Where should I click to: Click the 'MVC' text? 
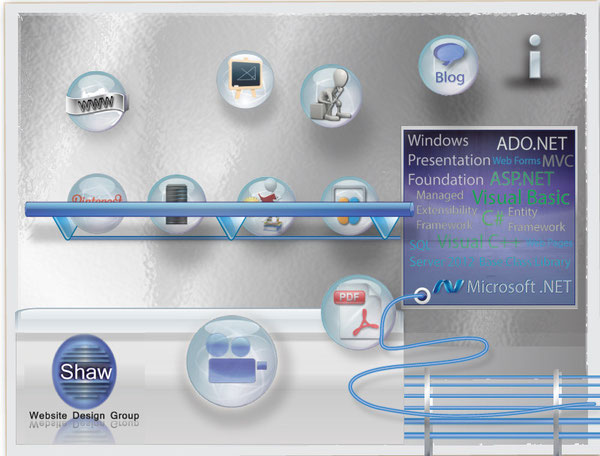(558, 161)
